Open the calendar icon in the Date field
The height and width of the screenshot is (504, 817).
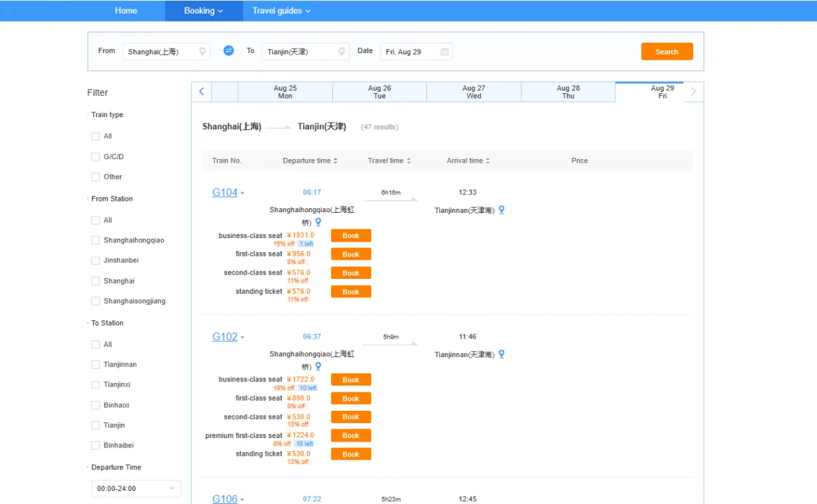tap(445, 52)
